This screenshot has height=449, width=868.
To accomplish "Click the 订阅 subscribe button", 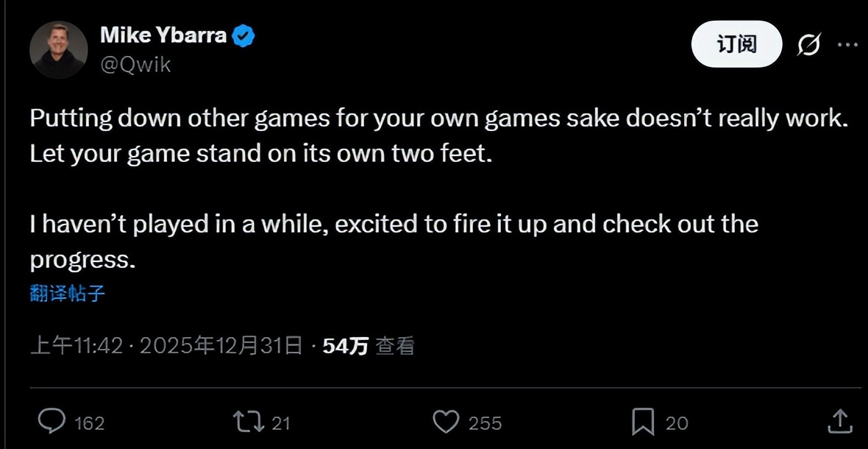I will point(736,45).
